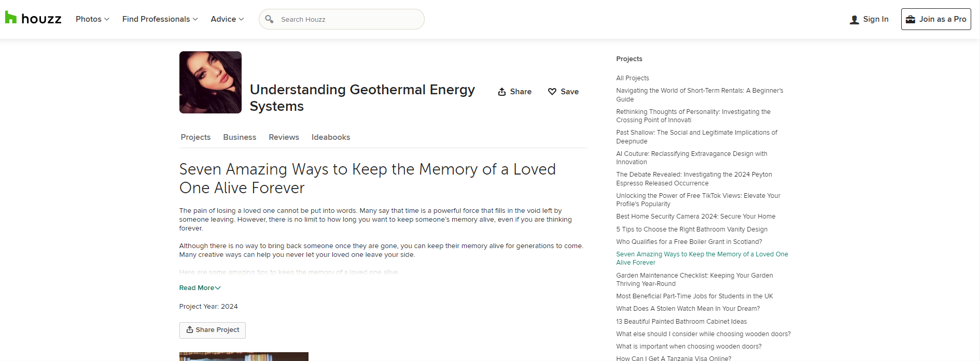
Task: Click the Houzz logo icon
Action: (x=11, y=18)
